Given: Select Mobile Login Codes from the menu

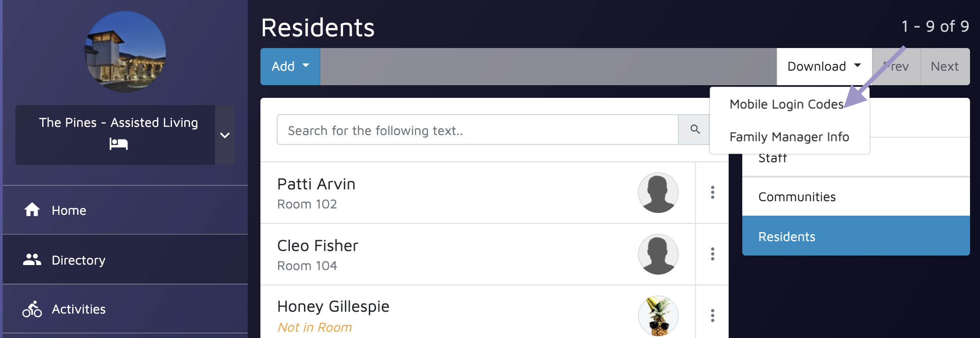Looking at the screenshot, I should [787, 104].
